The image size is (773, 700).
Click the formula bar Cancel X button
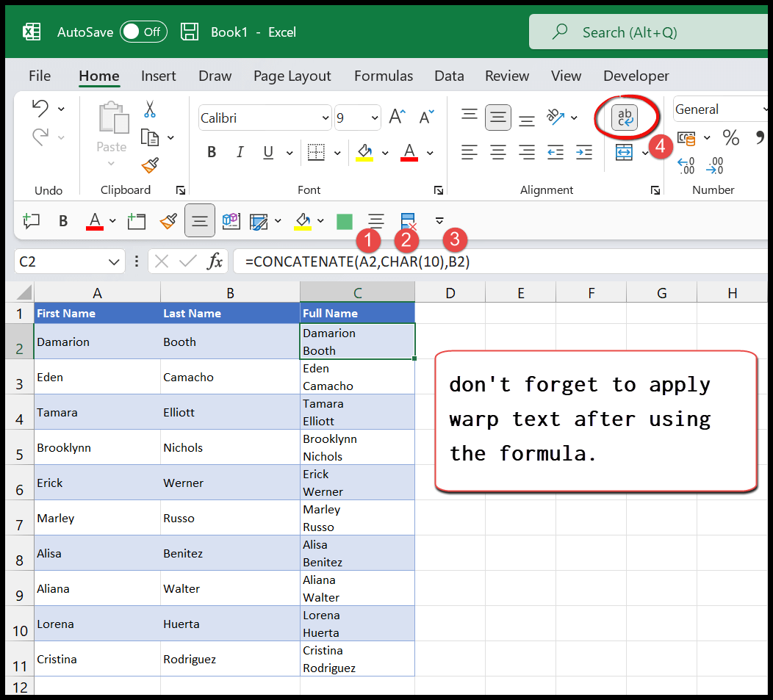tap(162, 261)
